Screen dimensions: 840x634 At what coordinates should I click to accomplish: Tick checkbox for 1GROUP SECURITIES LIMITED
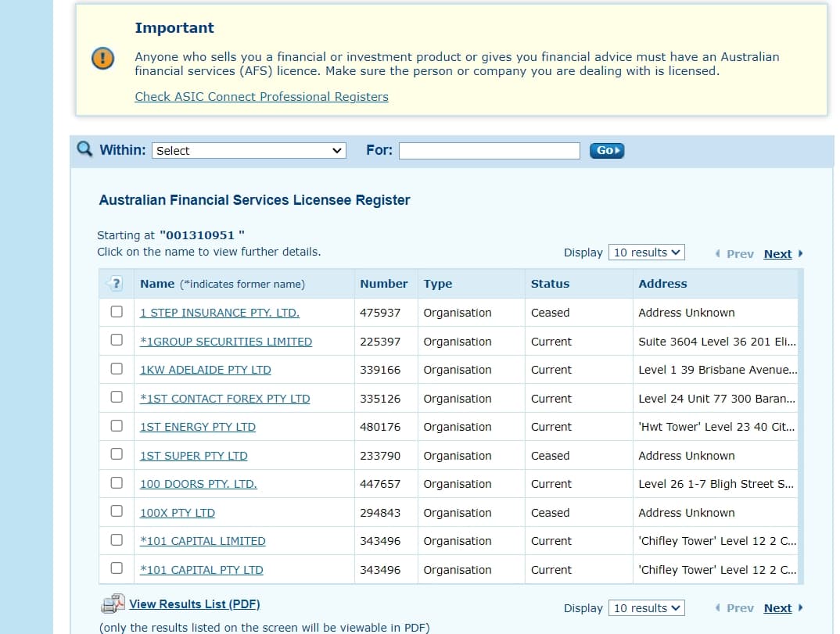(117, 340)
